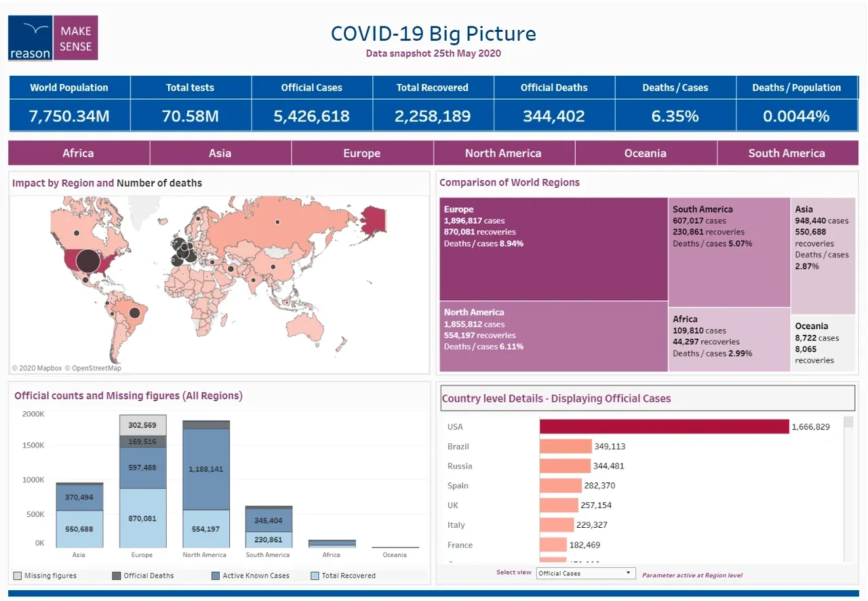This screenshot has width=868, height=601.
Task: Click the 597,488 Europe active cases segment
Action: point(143,468)
